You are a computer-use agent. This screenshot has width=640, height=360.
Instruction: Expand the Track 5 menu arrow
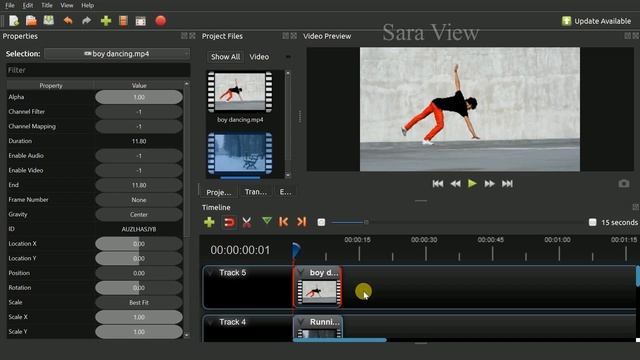tap(211, 273)
